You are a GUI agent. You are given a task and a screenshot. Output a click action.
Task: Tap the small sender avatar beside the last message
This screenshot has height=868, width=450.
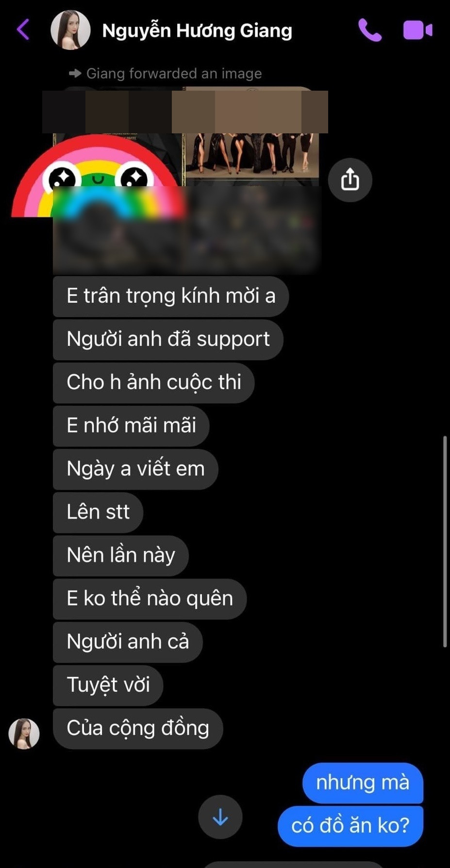(x=24, y=734)
